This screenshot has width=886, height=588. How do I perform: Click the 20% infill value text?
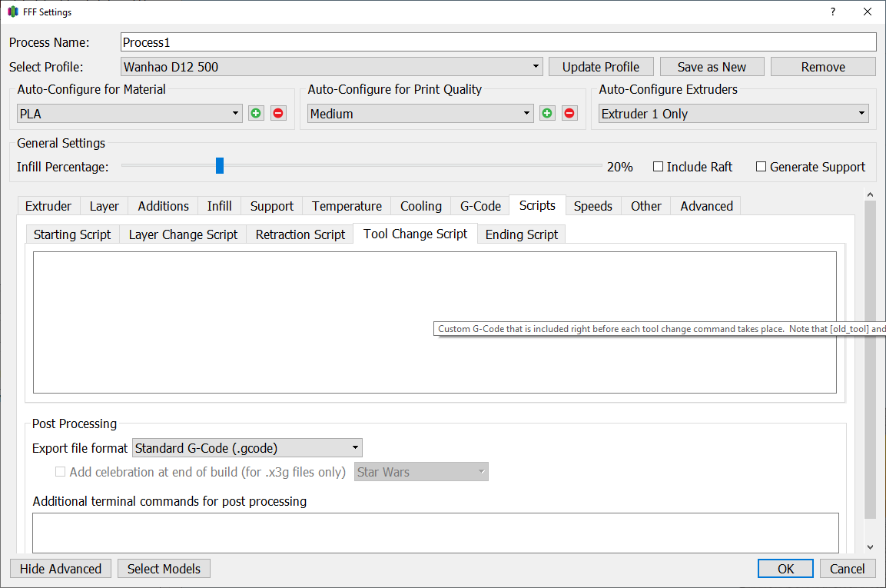click(x=620, y=167)
